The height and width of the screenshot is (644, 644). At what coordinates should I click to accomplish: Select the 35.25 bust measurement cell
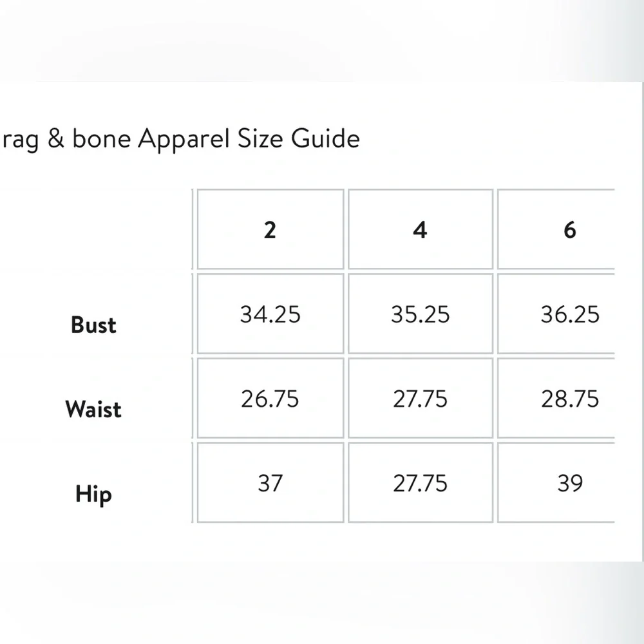[420, 314]
